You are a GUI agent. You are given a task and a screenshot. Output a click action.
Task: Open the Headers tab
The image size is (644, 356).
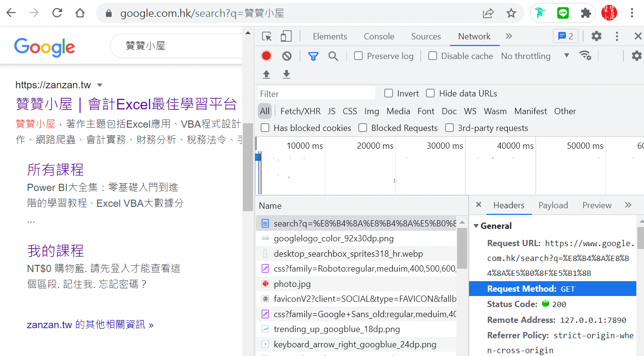[509, 205]
